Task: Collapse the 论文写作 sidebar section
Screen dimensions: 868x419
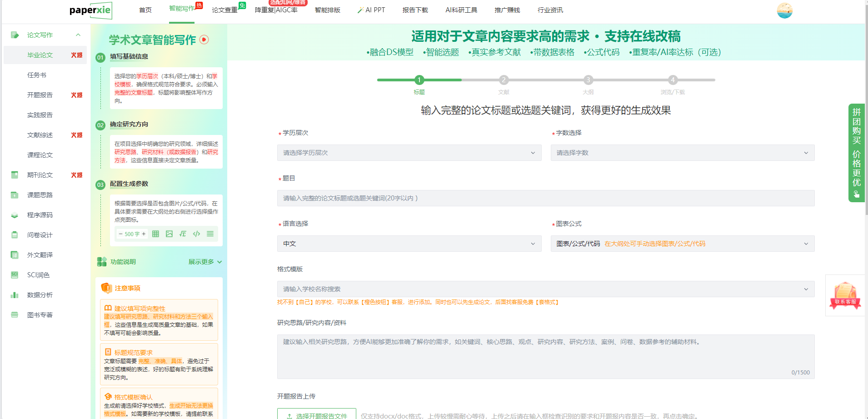Action: [x=78, y=35]
